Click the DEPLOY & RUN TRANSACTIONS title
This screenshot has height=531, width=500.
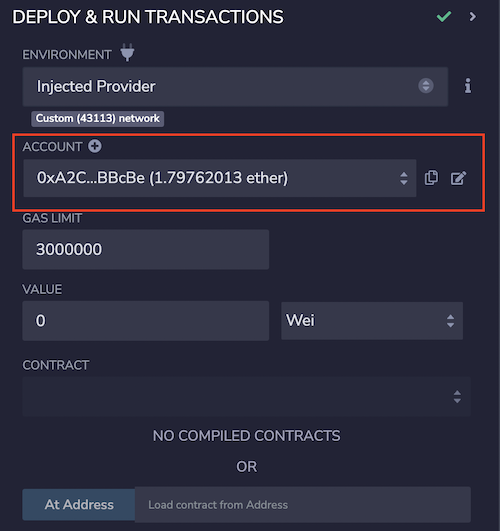(x=148, y=17)
